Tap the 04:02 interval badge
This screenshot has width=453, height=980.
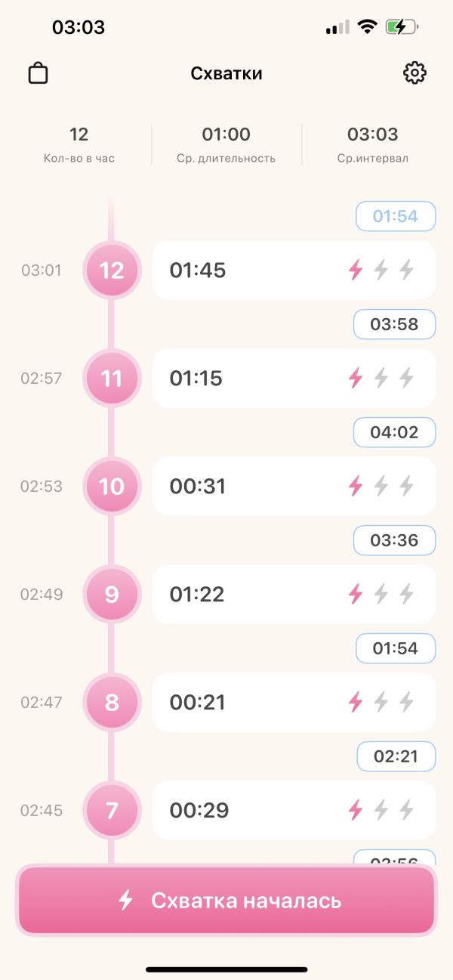pyautogui.click(x=395, y=432)
